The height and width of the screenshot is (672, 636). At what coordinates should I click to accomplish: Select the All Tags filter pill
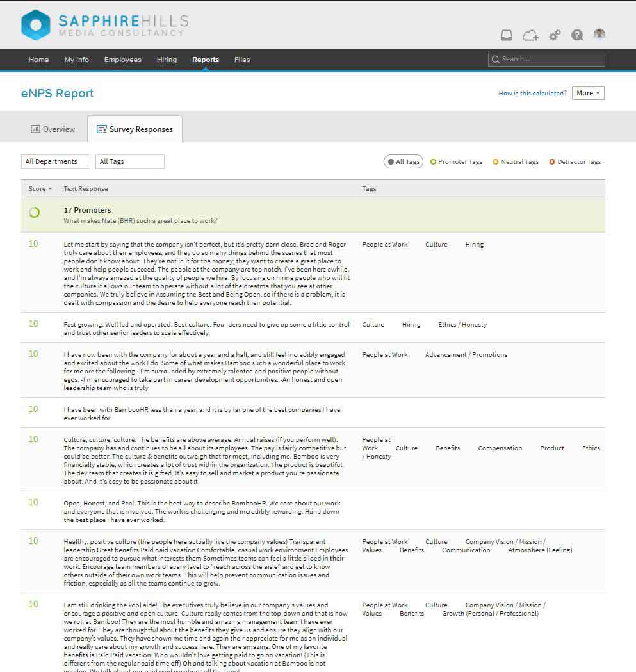click(404, 161)
